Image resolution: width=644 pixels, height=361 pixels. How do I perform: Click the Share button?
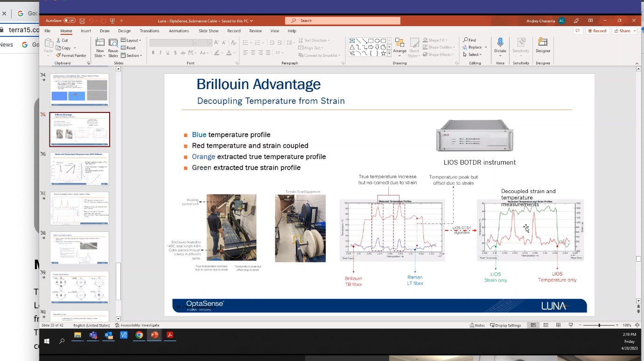(x=624, y=31)
